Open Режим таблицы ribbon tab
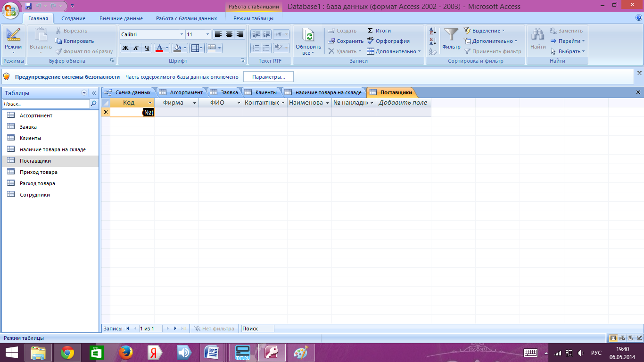 (253, 18)
